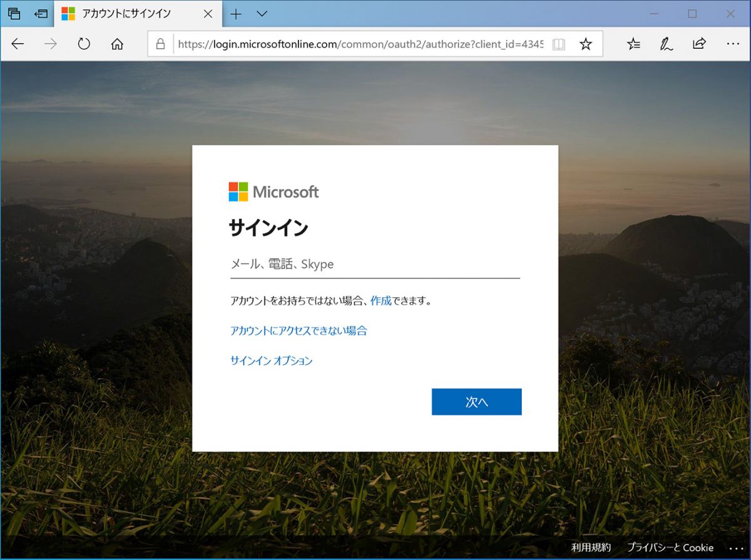Add this page to favorites via star
The image size is (751, 560).
pos(586,44)
